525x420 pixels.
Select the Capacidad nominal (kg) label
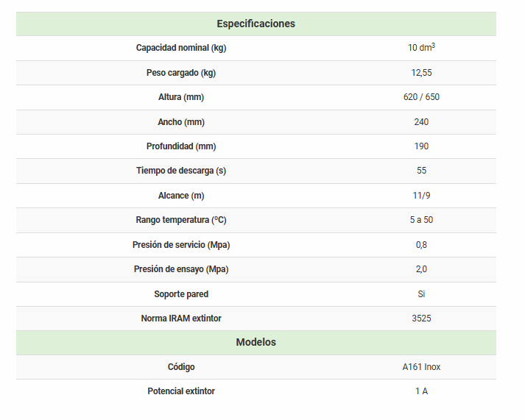click(x=181, y=48)
